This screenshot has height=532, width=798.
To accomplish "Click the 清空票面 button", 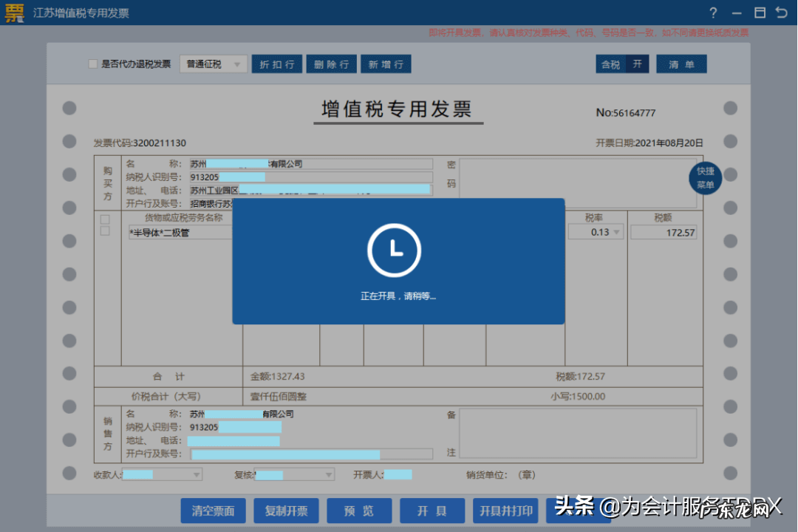I will [x=213, y=511].
